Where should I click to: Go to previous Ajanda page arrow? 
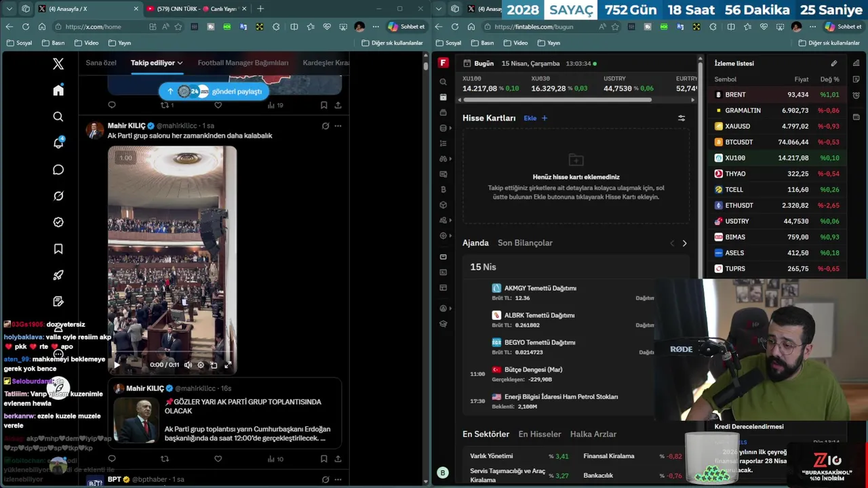point(672,243)
